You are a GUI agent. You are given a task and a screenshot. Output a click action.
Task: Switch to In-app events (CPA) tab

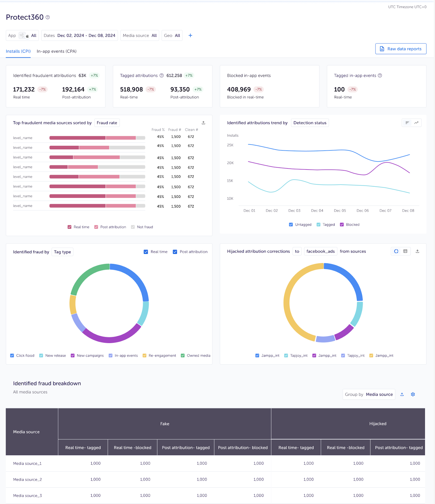(56, 51)
